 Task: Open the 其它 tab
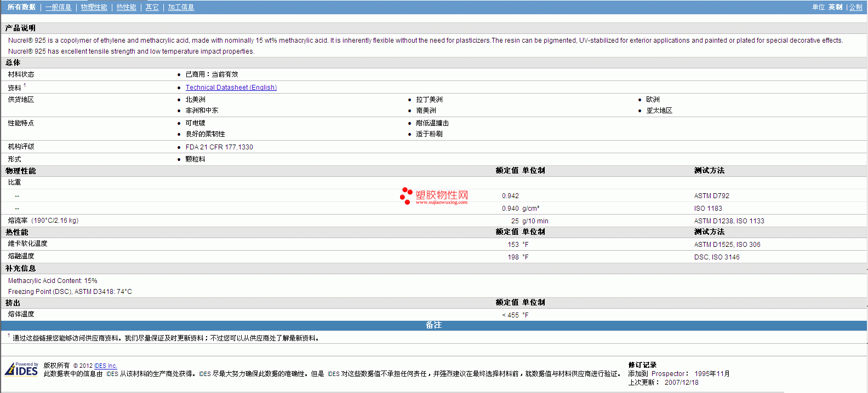tap(152, 7)
